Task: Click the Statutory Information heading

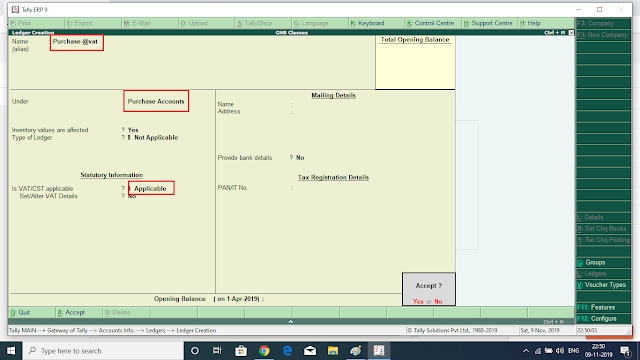Action: pyautogui.click(x=111, y=175)
